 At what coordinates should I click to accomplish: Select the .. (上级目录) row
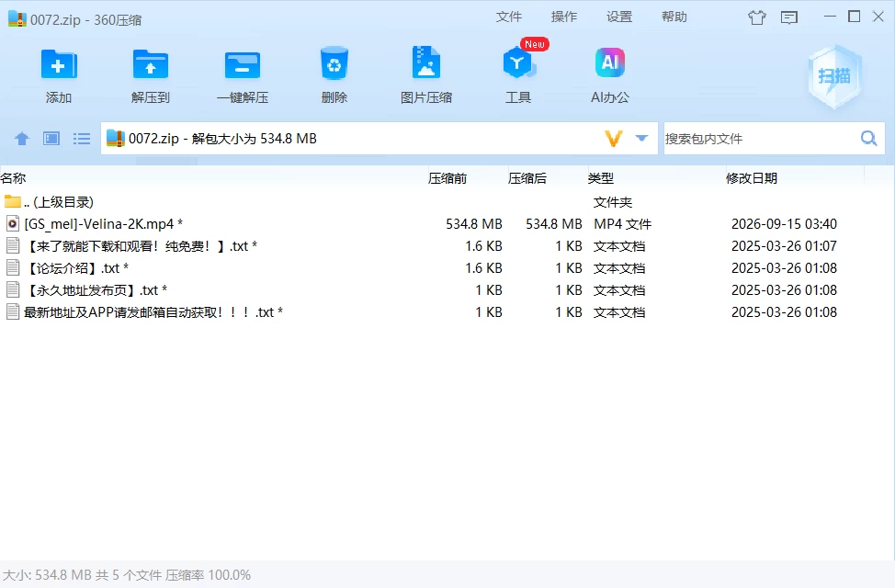point(447,201)
